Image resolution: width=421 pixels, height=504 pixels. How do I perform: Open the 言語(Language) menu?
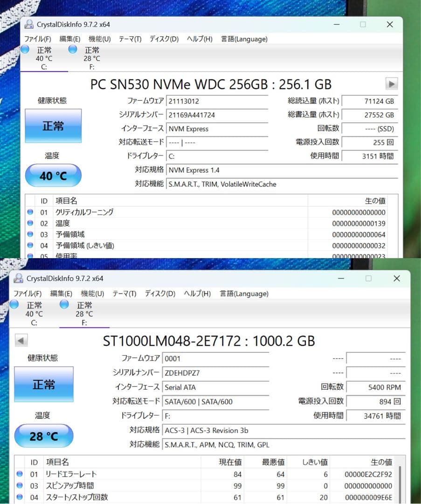point(244,39)
